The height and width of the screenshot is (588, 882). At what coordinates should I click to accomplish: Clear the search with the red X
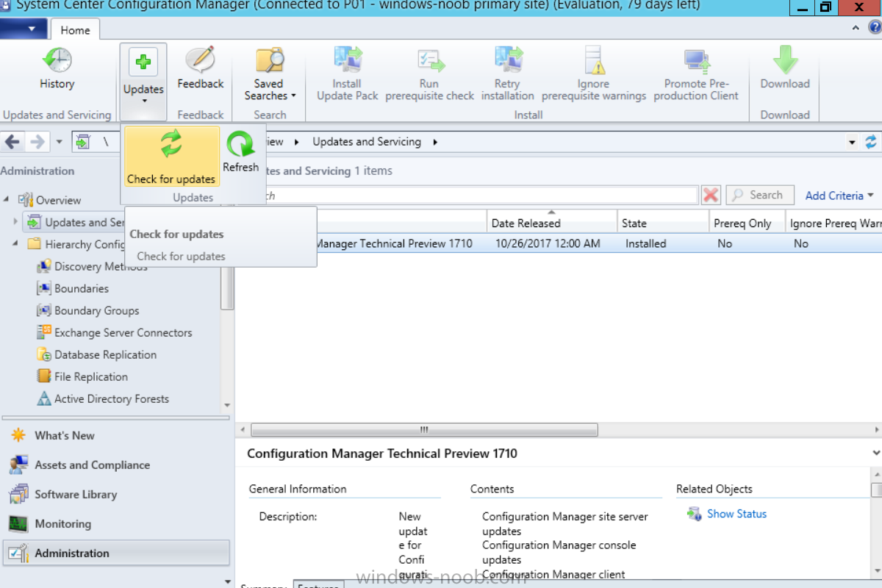[711, 196]
